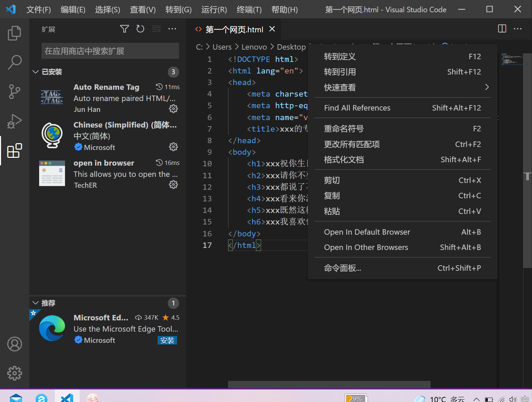Viewport: 532px width, 402px height.
Task: Open Mail app in Windows taskbar
Action: (16, 398)
